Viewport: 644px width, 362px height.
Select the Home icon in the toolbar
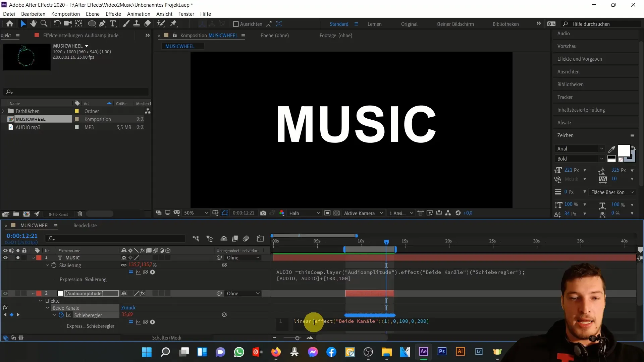click(x=10, y=24)
